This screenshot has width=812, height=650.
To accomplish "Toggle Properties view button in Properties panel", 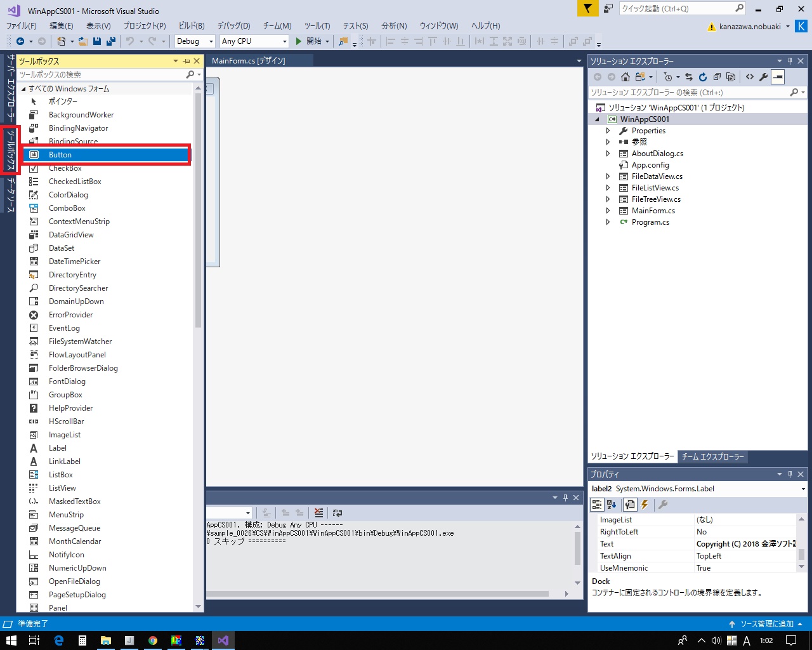I will (x=629, y=505).
